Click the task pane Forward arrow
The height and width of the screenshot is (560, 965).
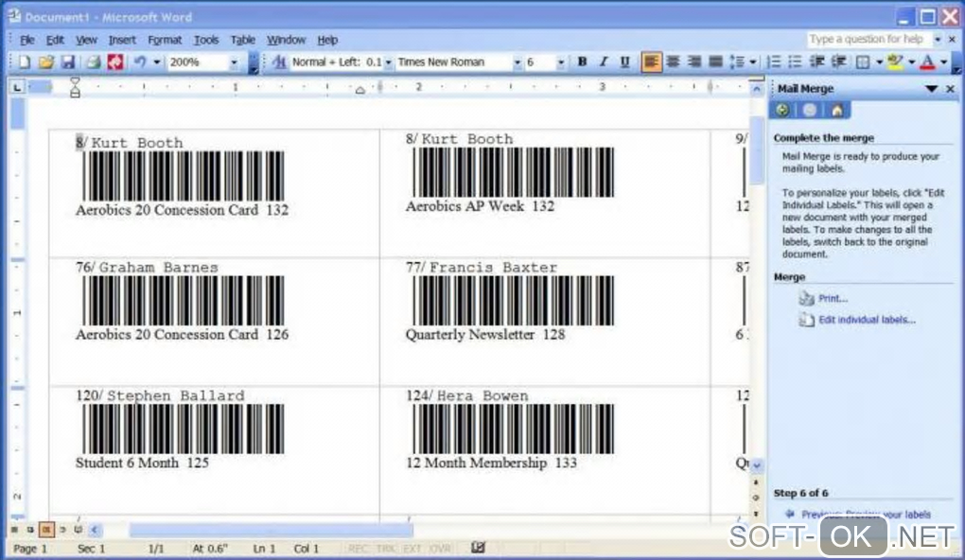click(x=810, y=110)
